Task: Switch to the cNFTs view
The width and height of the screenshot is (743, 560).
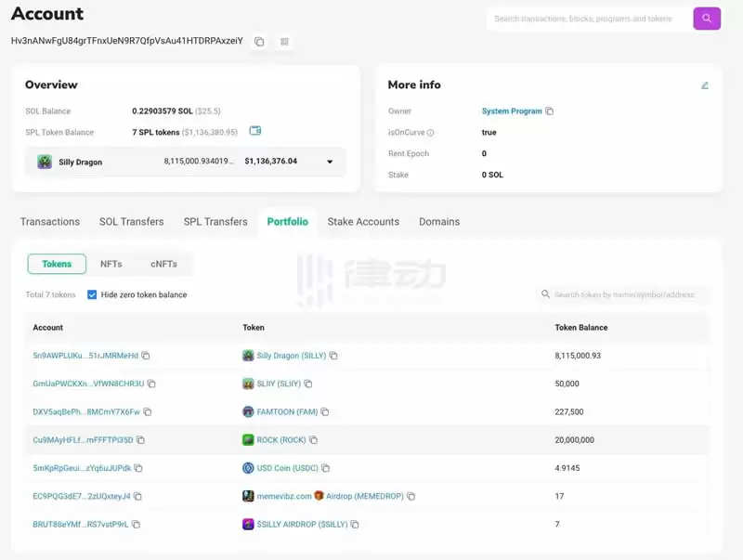Action: pyautogui.click(x=163, y=264)
